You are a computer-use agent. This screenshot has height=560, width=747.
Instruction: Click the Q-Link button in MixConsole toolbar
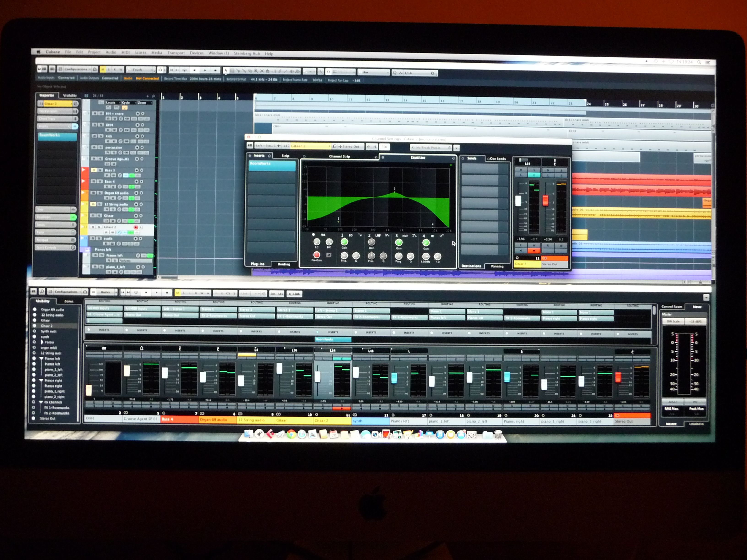pyautogui.click(x=294, y=294)
